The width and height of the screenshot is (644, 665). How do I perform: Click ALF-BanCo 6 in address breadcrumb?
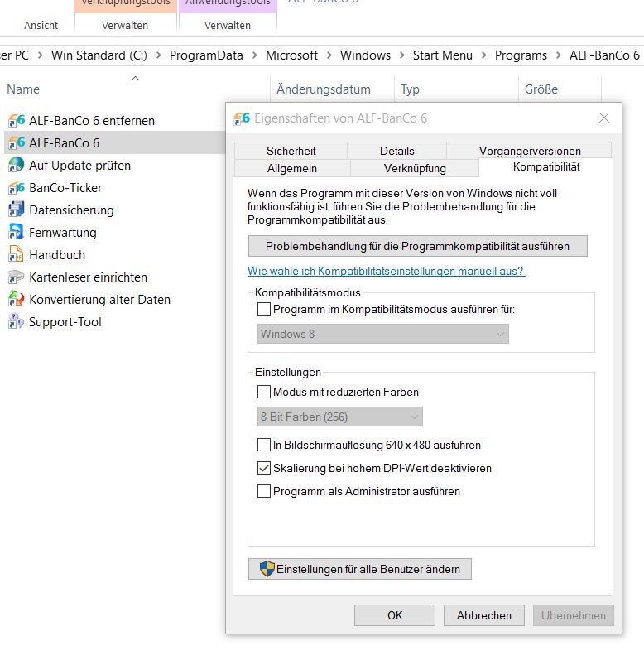coord(604,55)
